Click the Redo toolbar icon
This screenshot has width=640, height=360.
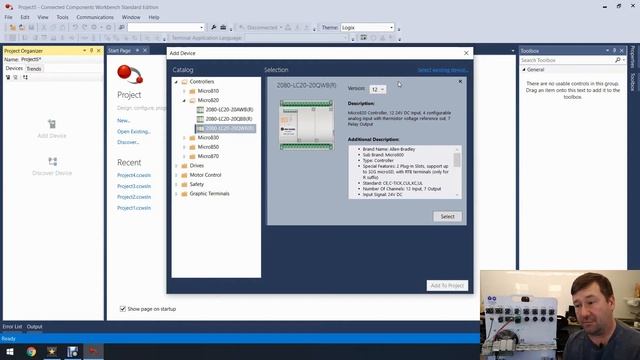pos(84,27)
